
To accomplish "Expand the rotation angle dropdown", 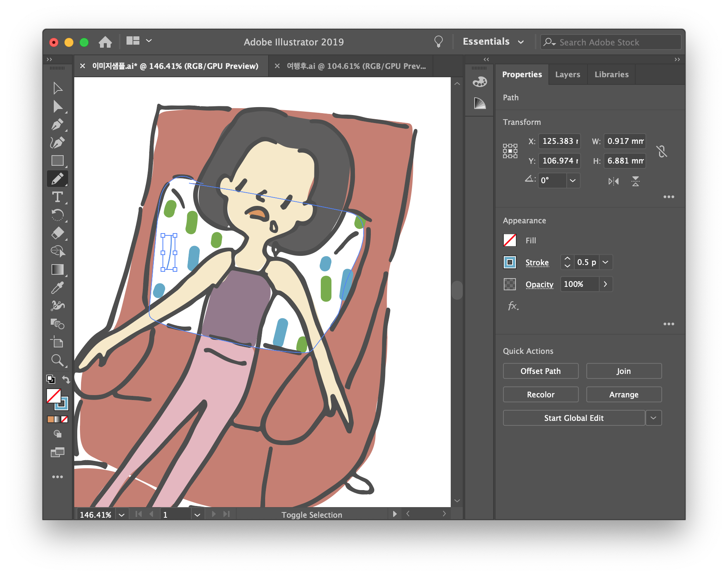I will click(x=573, y=181).
